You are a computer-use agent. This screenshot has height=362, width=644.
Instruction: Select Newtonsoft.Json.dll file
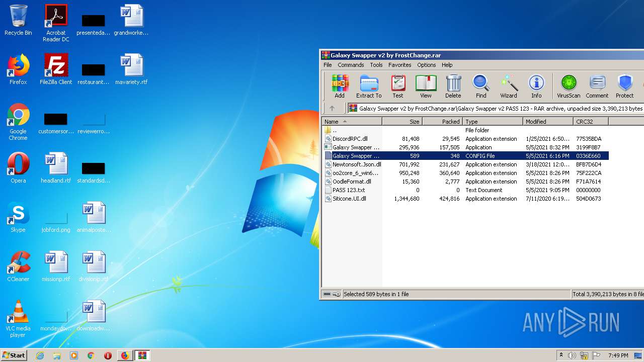click(x=465, y=164)
